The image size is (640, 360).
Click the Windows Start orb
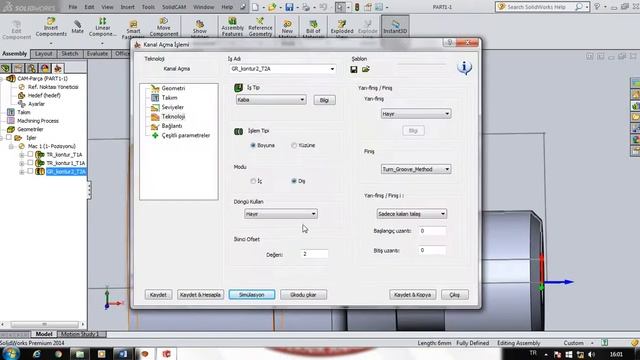(x=10, y=353)
